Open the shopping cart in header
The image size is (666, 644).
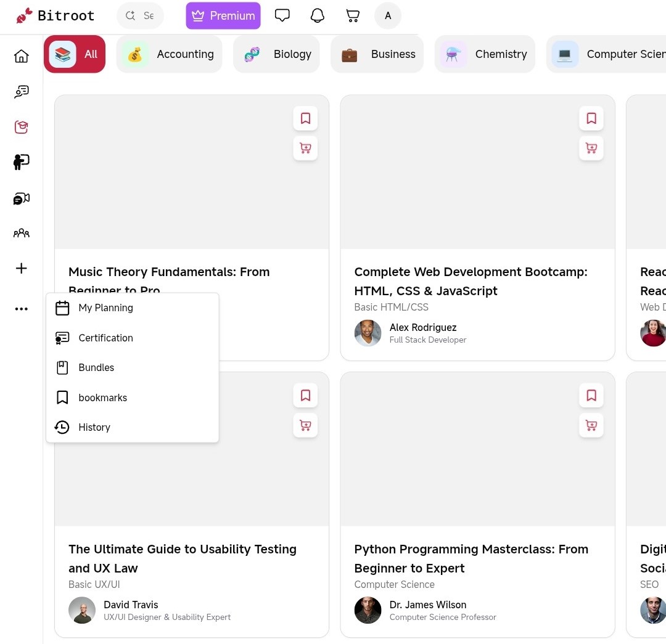tap(352, 16)
